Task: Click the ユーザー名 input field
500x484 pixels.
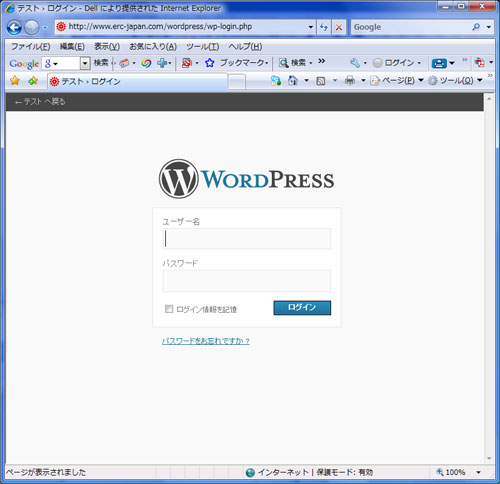Action: point(247,239)
